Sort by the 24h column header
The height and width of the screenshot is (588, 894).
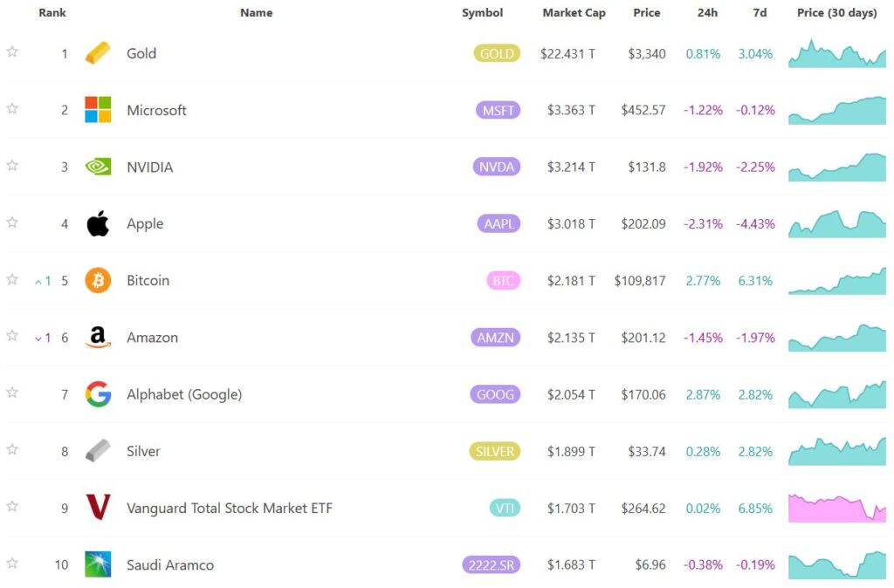click(707, 13)
